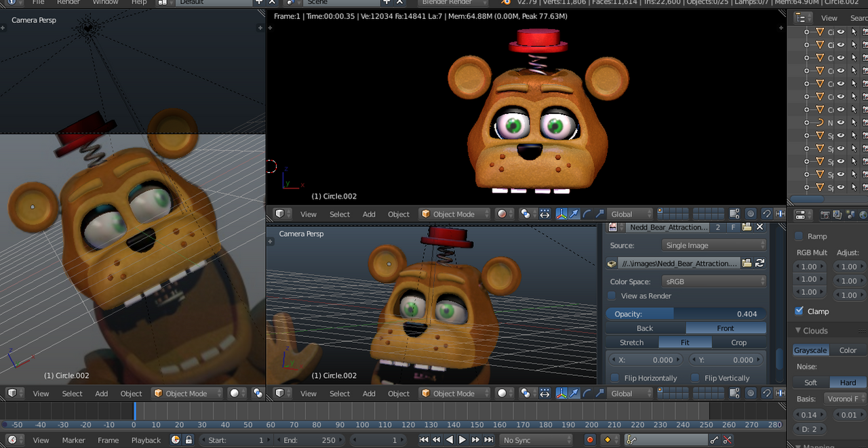868x448 pixels.
Task: Open Object Mode dropdown in upper rendered viewport
Action: (x=454, y=214)
